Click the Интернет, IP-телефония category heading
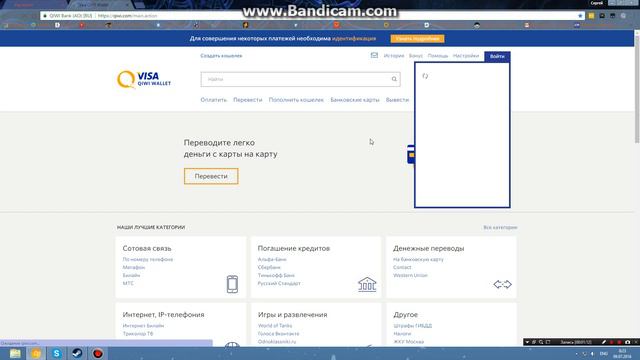 pyautogui.click(x=163, y=315)
